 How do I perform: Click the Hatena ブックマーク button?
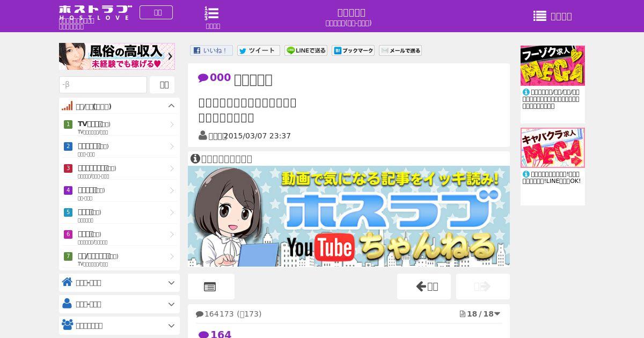353,50
